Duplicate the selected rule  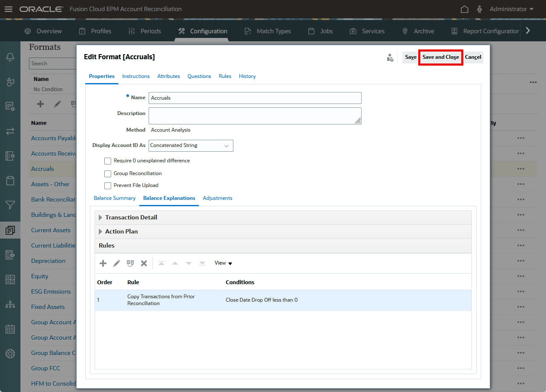tap(130, 263)
